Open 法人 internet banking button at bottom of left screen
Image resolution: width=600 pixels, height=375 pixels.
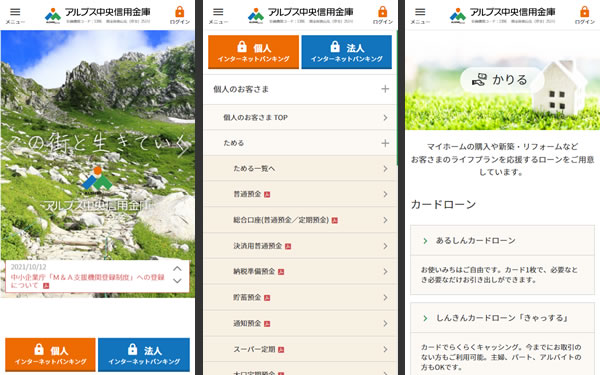pyautogui.click(x=144, y=355)
